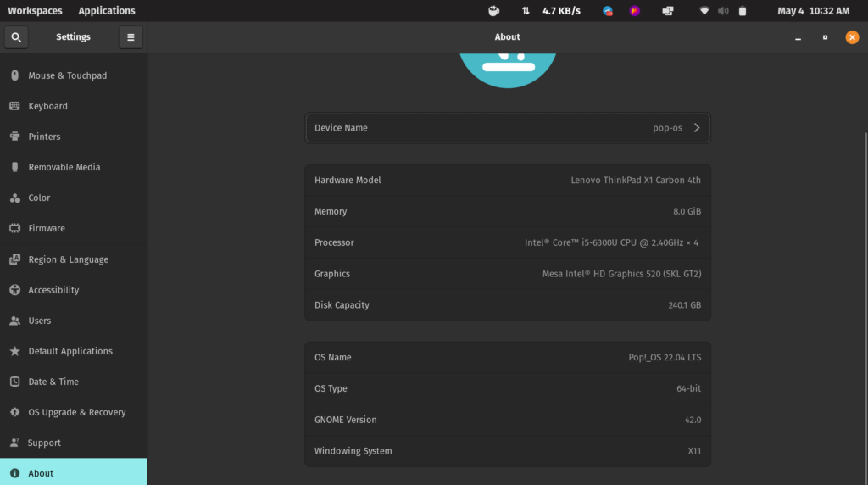Select the GNOME version 42.0 value
Screen dimensions: 868x485
(x=693, y=420)
